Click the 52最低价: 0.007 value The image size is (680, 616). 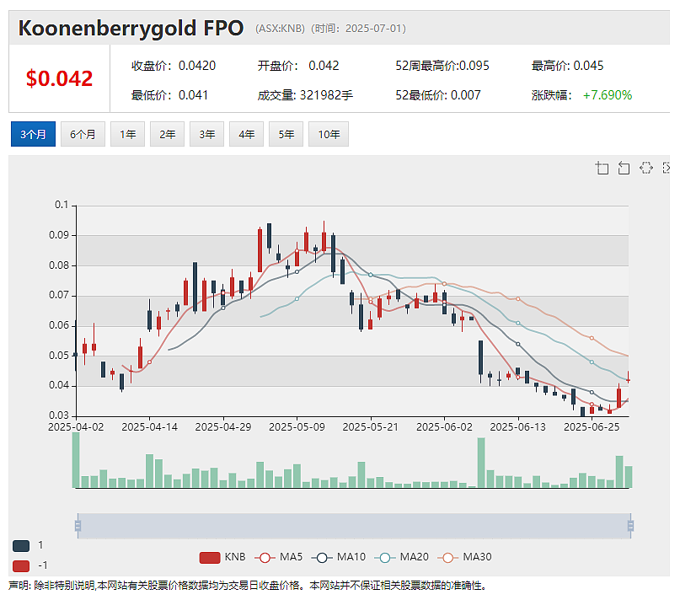[x=438, y=95]
